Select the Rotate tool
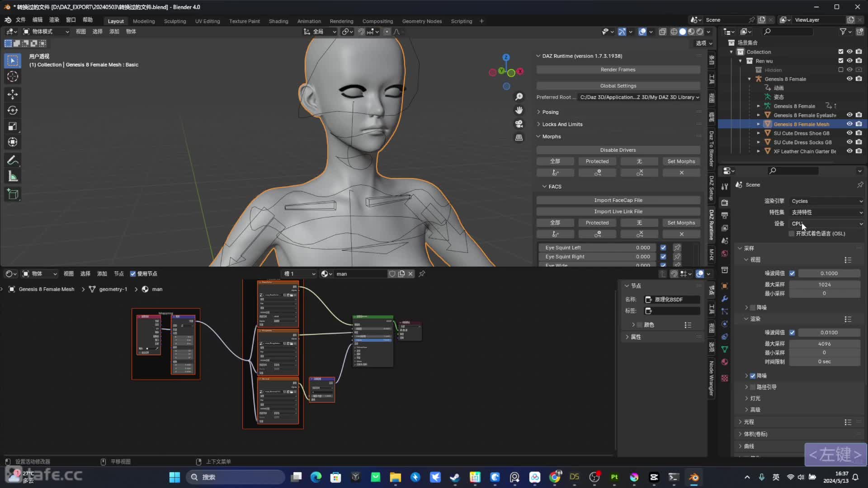The width and height of the screenshot is (868, 488). (13, 110)
